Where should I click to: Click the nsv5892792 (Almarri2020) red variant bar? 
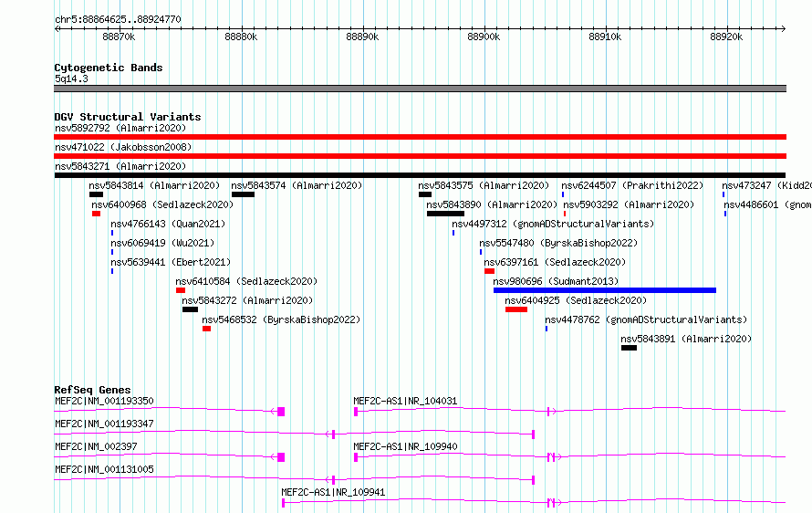pyautogui.click(x=420, y=137)
